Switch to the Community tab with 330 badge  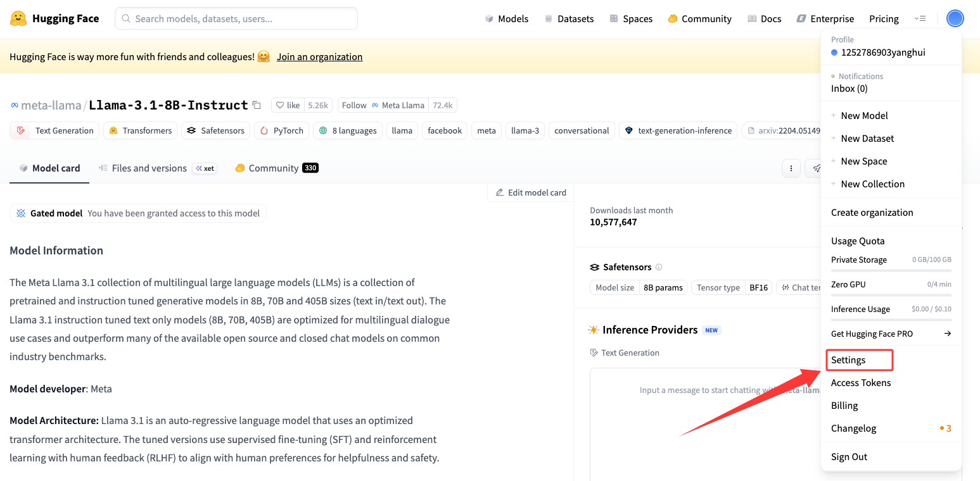pyautogui.click(x=276, y=168)
